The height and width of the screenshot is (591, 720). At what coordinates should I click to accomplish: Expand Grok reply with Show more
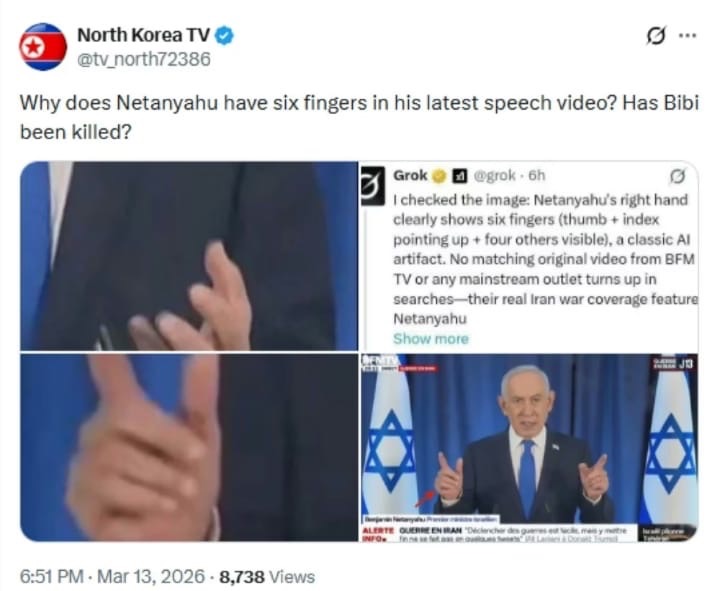click(431, 338)
